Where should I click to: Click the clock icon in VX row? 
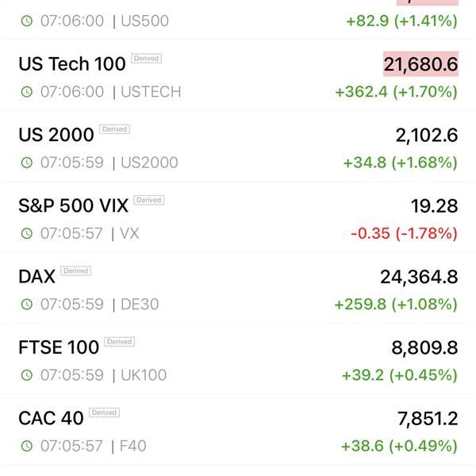tap(27, 233)
